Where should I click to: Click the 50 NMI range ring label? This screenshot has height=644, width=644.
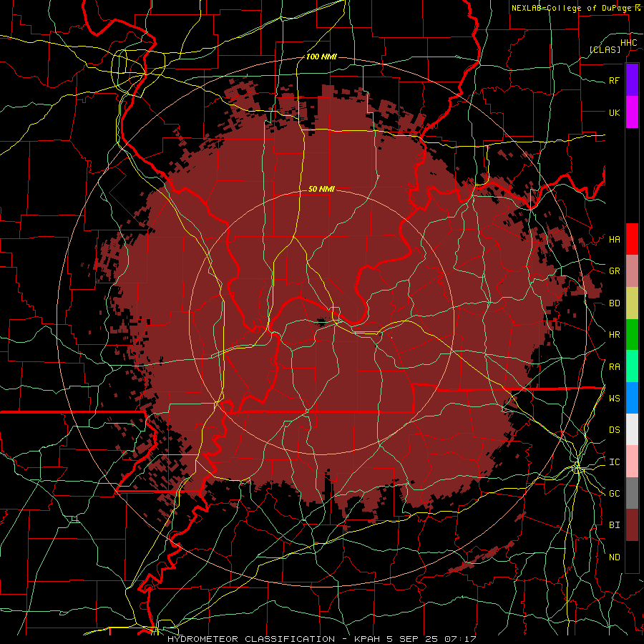pos(321,189)
